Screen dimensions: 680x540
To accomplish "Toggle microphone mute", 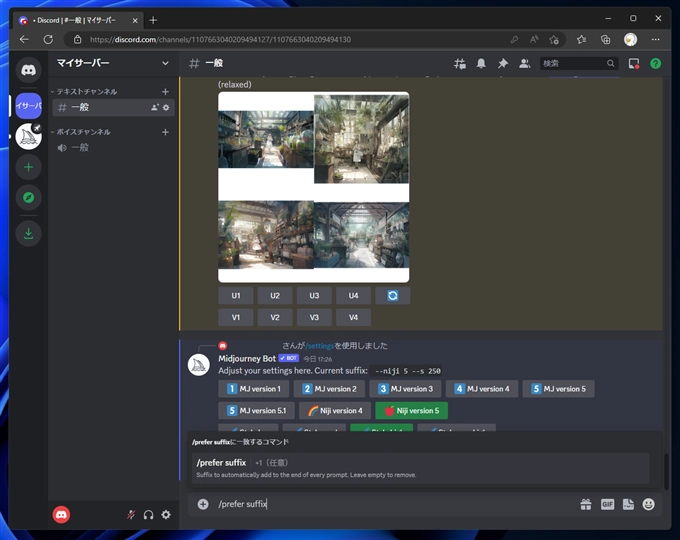I will 131,515.
